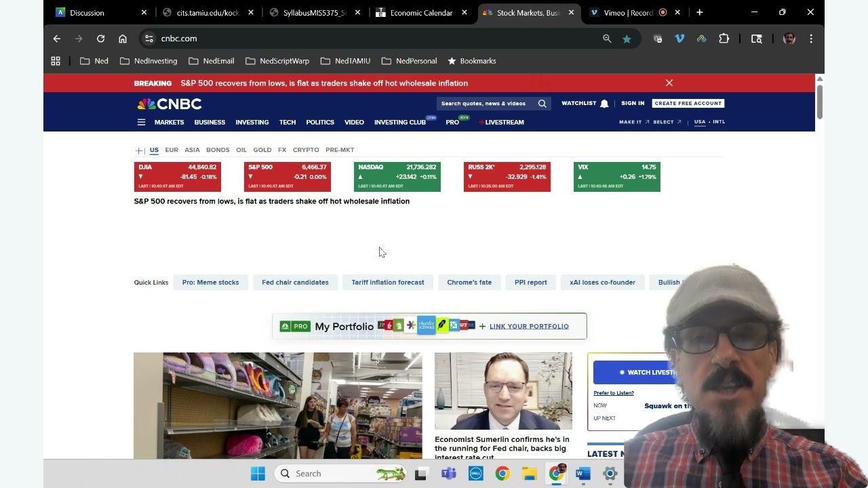Image resolution: width=868 pixels, height=488 pixels.
Task: Select the PRE-MKT markets tab
Action: click(x=340, y=150)
